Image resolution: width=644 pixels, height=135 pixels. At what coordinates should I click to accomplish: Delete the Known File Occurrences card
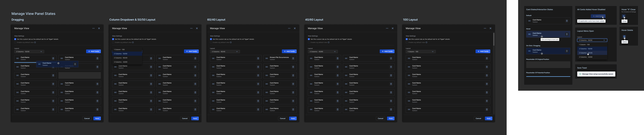pos(293,58)
